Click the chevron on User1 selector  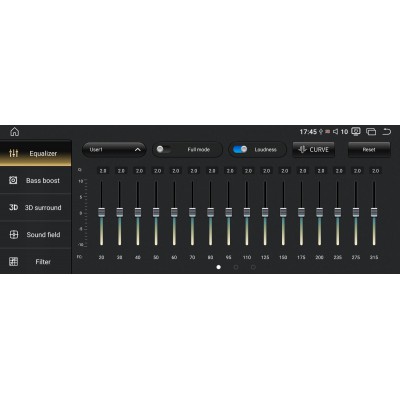pos(138,150)
